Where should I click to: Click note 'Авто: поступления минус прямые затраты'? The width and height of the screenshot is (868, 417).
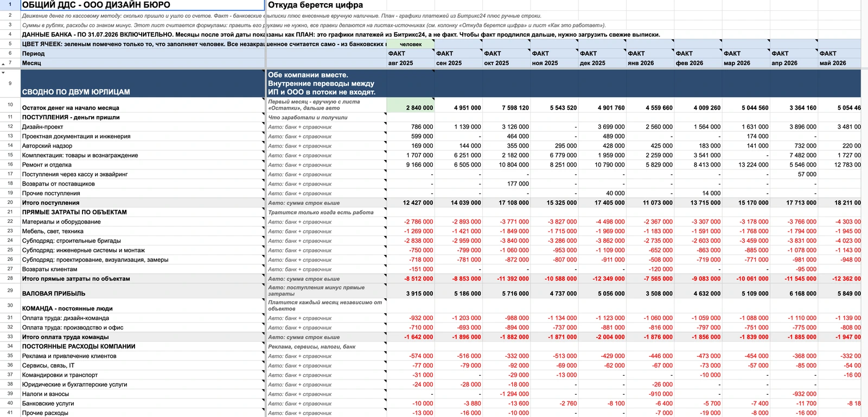pos(326,291)
